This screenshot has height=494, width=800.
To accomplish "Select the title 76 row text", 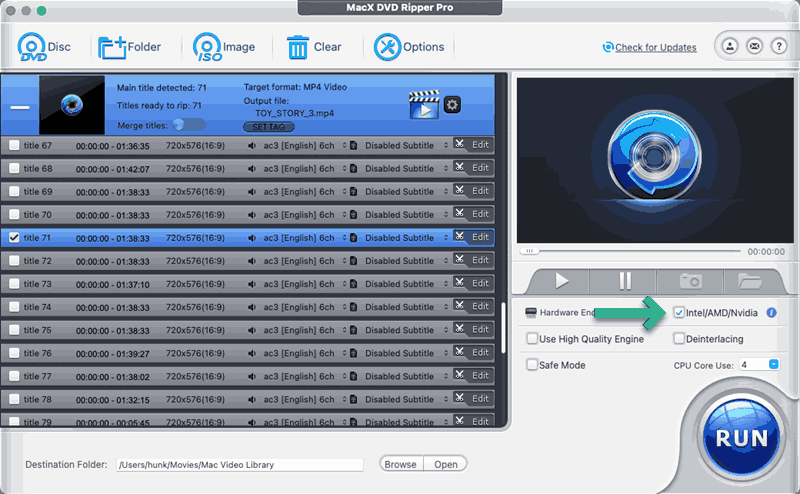I will pos(38,353).
